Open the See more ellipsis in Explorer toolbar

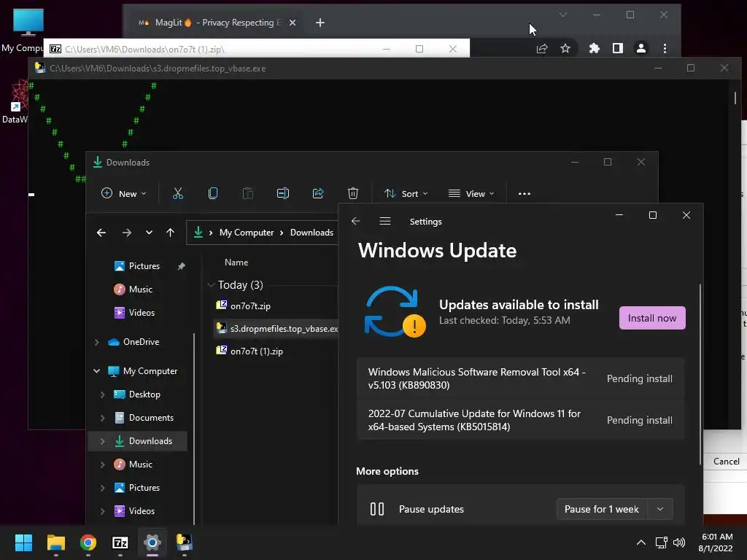pos(524,194)
